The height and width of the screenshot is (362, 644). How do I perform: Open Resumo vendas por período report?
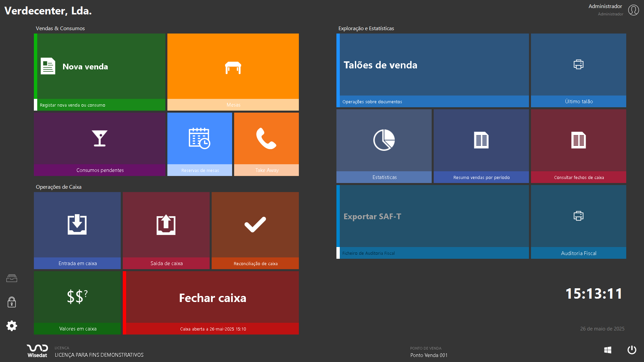[481, 140]
